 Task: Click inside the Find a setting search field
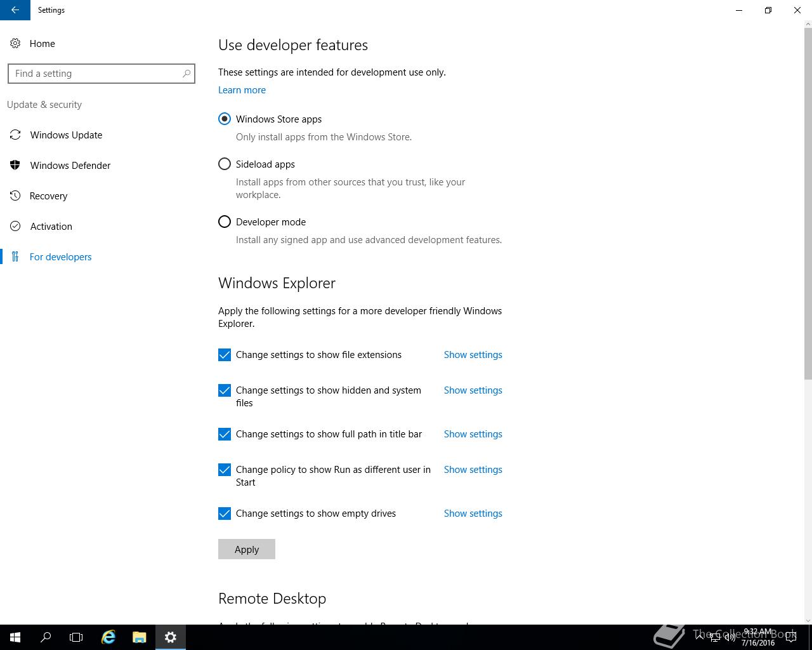(x=101, y=74)
